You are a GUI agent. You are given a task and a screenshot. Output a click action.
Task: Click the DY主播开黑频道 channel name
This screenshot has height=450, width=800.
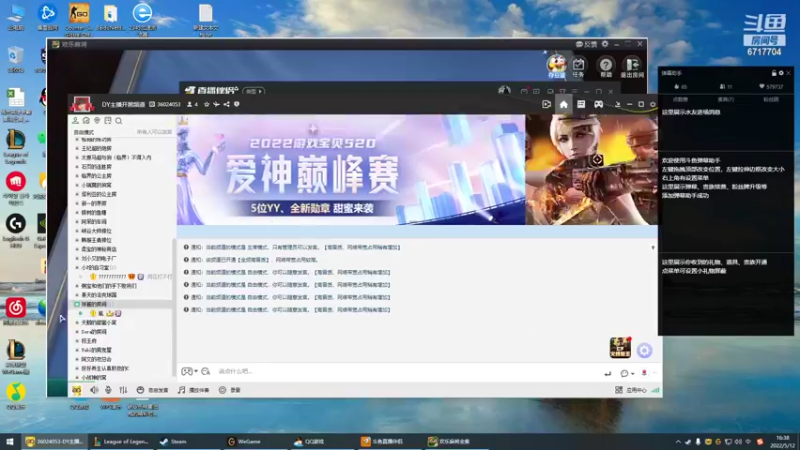coord(123,104)
